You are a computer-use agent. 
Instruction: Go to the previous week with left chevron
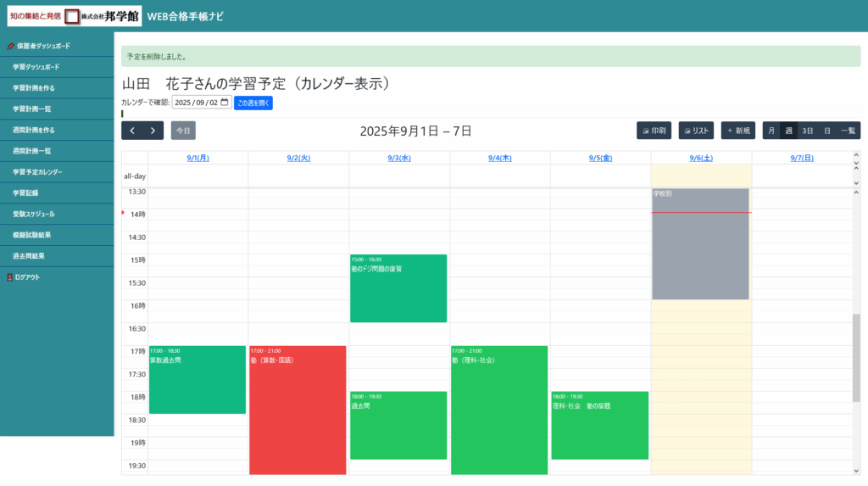click(132, 131)
